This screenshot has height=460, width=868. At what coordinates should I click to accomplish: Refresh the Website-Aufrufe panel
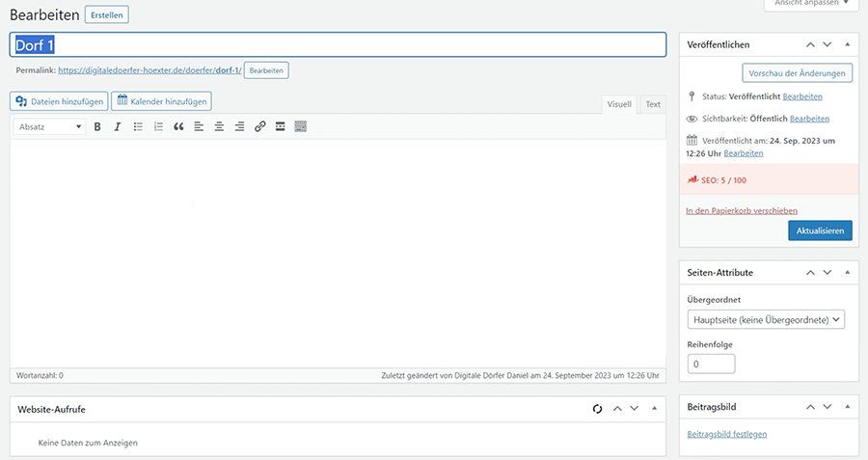coord(597,409)
